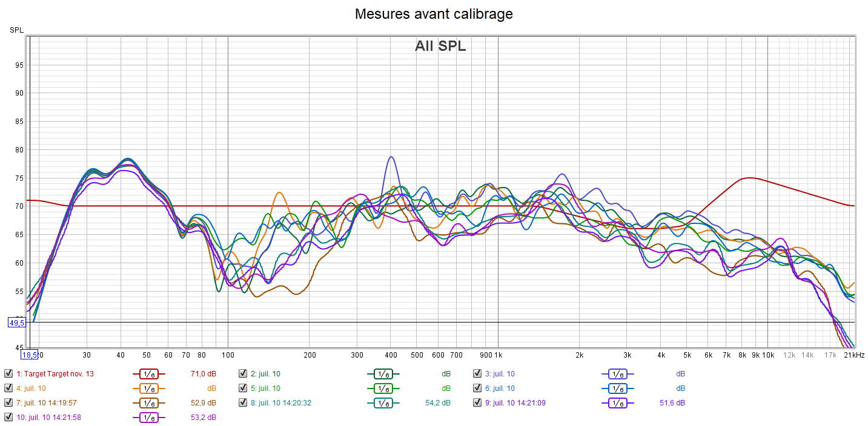Select the '7: juil. 10 14:19:57' legend label

[46, 403]
